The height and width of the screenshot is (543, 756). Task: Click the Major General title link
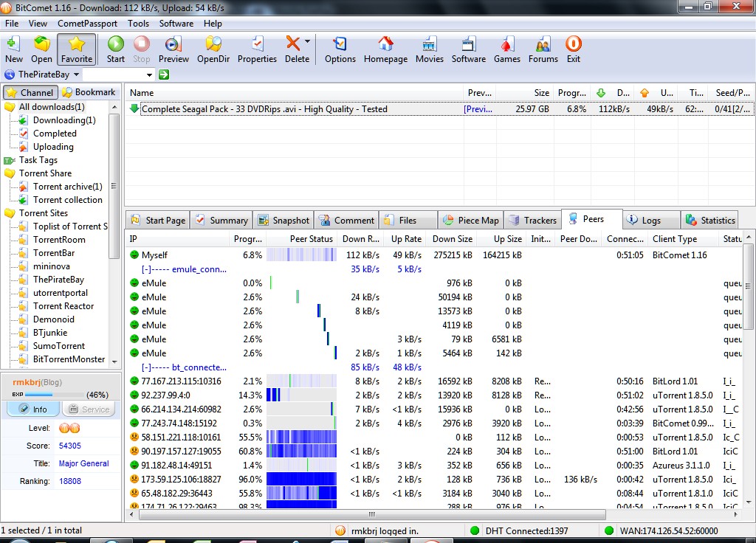click(84, 463)
